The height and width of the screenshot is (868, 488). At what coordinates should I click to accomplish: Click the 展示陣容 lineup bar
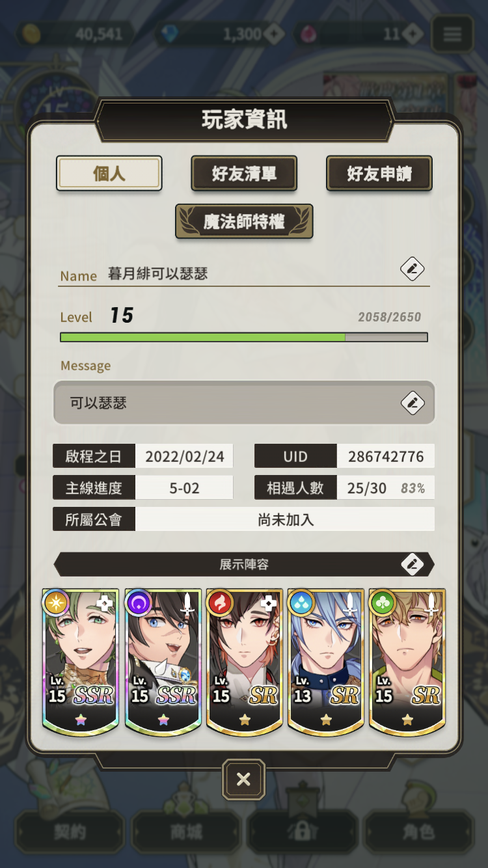coord(244,564)
